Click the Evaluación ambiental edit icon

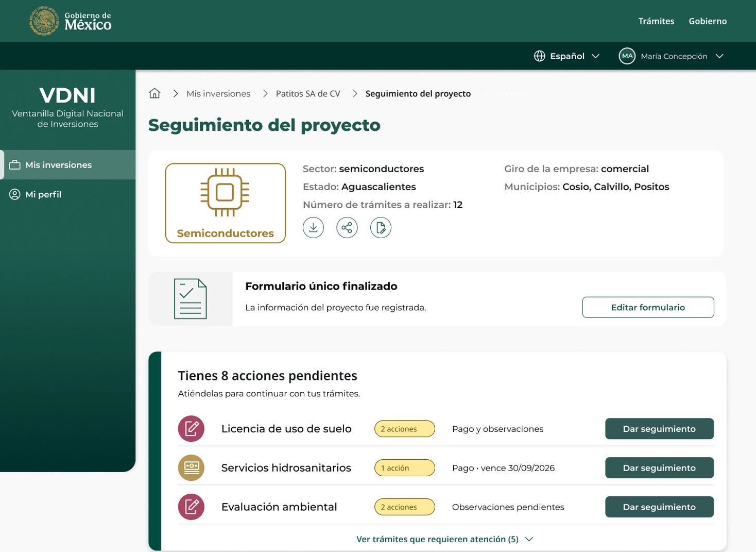(x=191, y=507)
